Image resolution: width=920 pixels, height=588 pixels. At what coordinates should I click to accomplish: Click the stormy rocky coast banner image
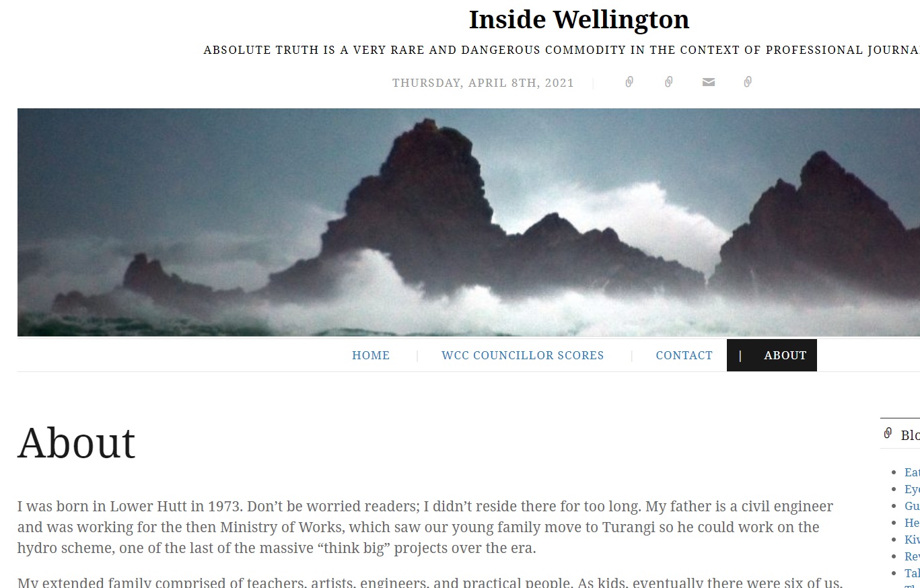coord(468,222)
